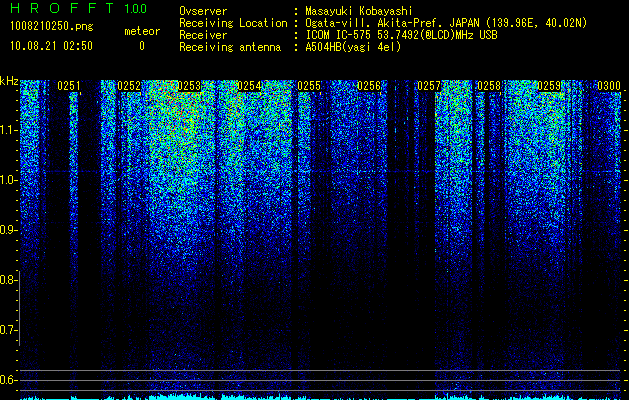Viewport: 629px width, 400px height.
Task: Click the 0.8 frequency axis label
Action: tap(8, 280)
